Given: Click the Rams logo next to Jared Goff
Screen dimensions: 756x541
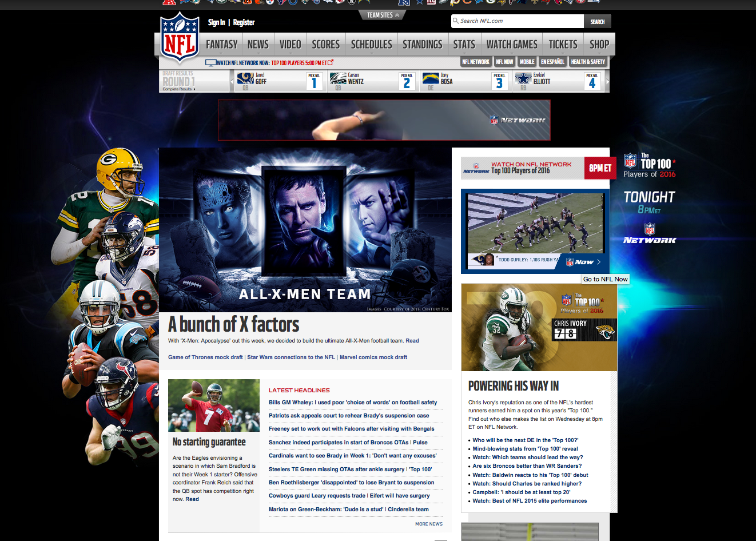Looking at the screenshot, I should tap(245, 78).
